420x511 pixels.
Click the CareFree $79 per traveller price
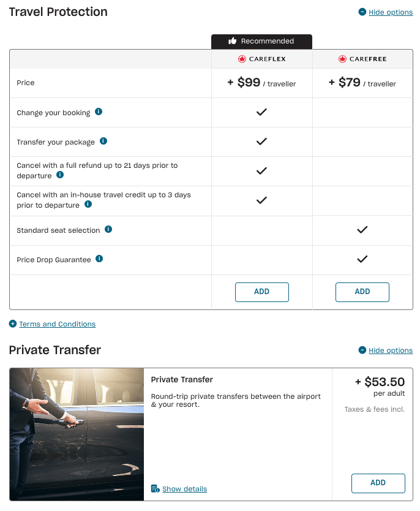coord(362,83)
